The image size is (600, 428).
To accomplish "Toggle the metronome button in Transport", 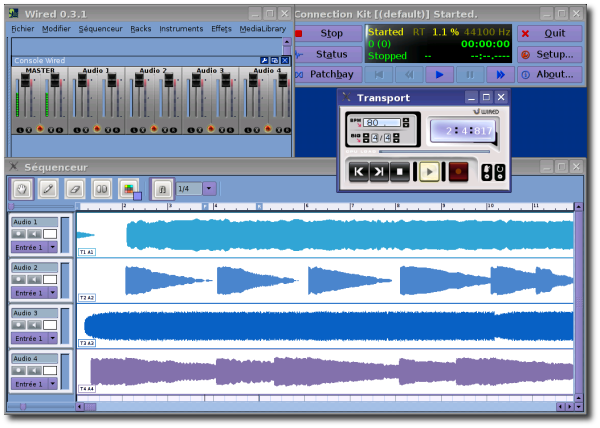I will (486, 172).
